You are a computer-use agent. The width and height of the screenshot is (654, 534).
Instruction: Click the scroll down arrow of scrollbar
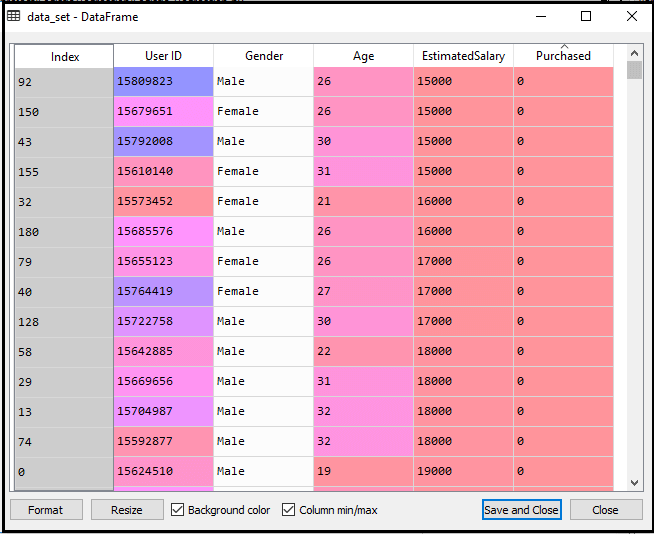coord(634,483)
